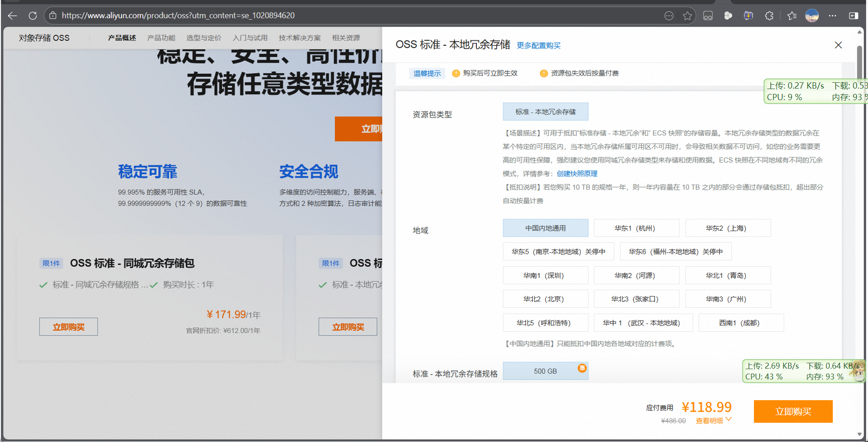
Task: Buy the 同城冗余存储包 with 立即购买
Action: tap(68, 327)
